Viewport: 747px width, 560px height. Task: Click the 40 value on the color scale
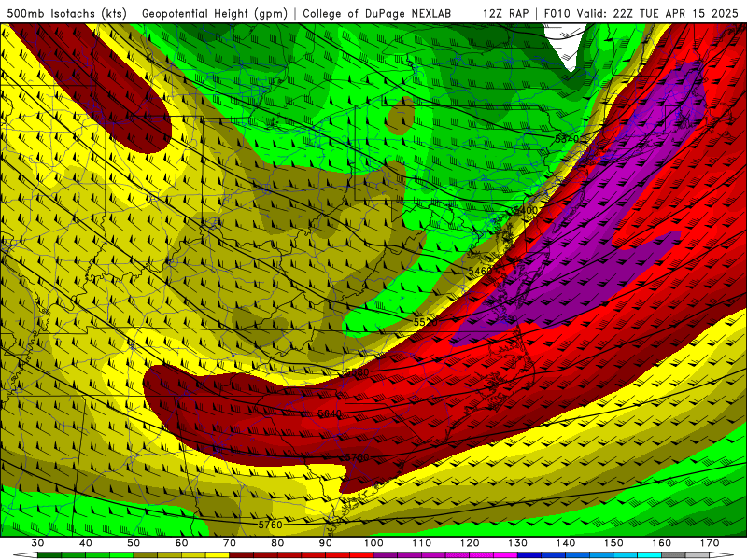click(x=85, y=543)
